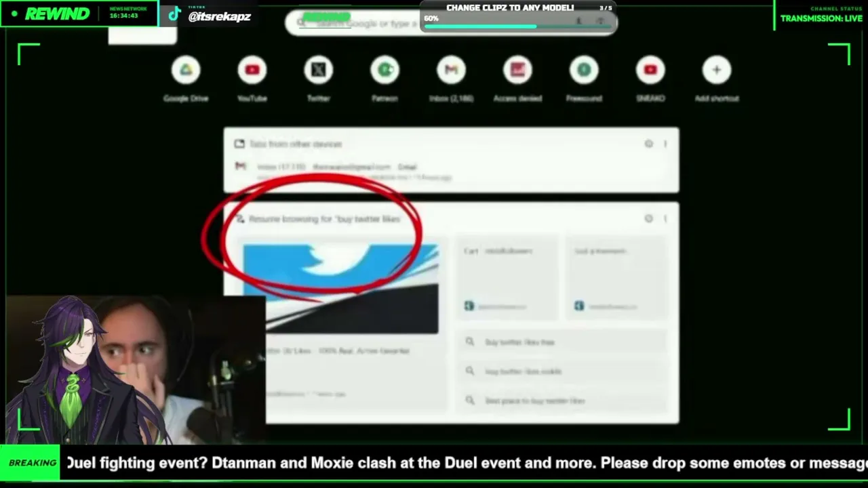This screenshot has width=868, height=488.
Task: Click the TRANSMISSION: LIVE status text
Action: click(821, 18)
